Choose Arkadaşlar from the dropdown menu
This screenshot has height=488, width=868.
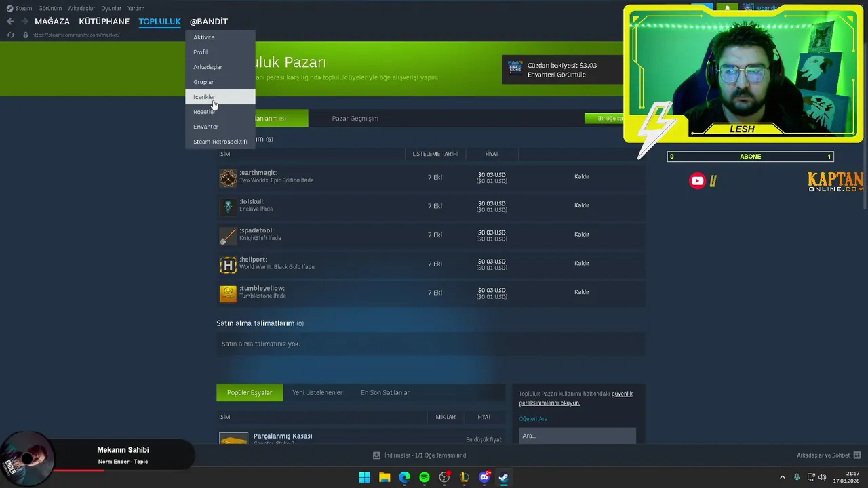(220, 67)
